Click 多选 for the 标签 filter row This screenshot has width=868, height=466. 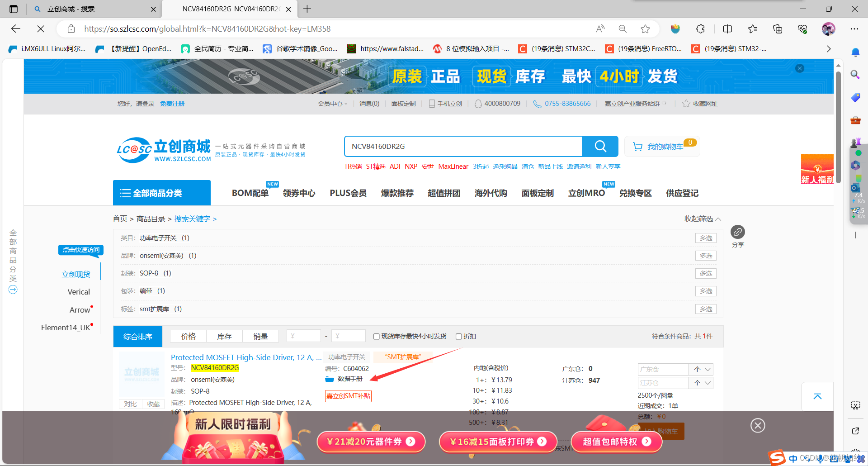pos(706,309)
